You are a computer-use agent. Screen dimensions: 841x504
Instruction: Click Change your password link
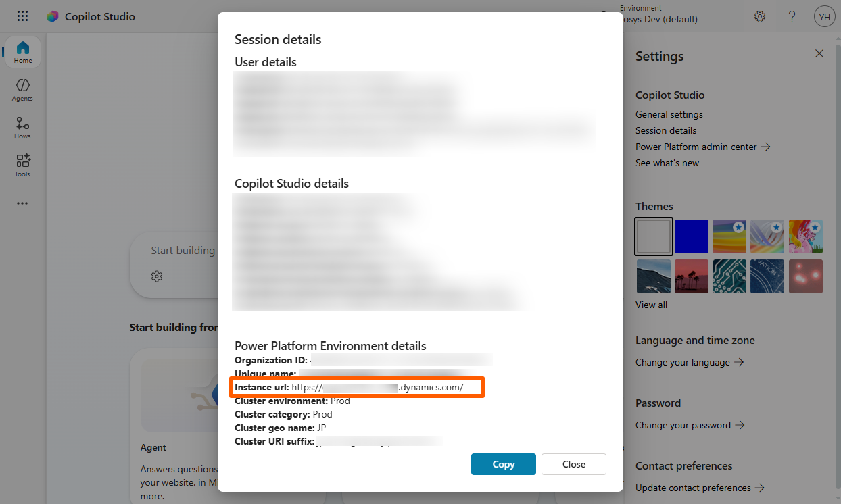tap(690, 425)
